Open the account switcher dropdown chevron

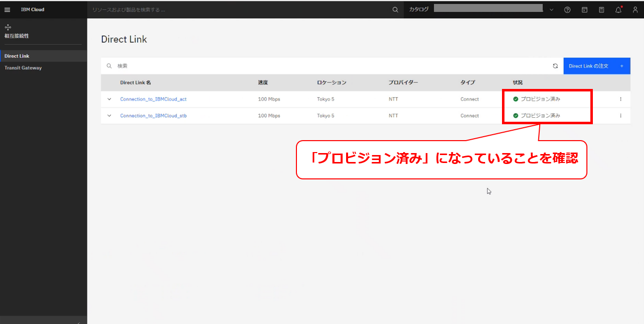tap(551, 9)
